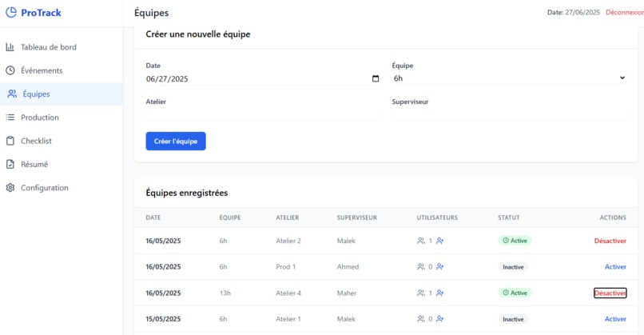
Task: Click the Événements clock icon
Action: coord(10,70)
